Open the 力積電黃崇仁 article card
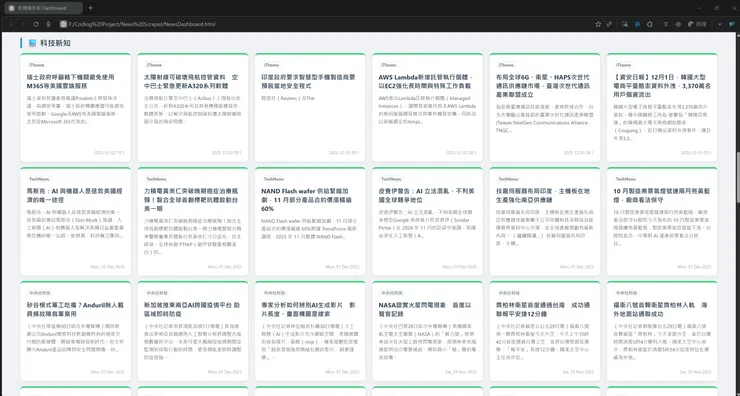 coord(193,221)
